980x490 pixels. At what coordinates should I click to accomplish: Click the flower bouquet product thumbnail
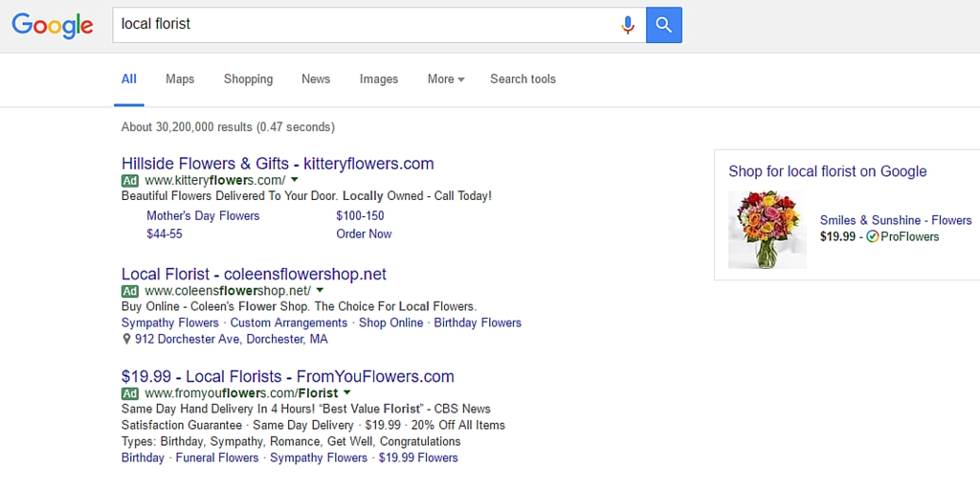coord(768,230)
